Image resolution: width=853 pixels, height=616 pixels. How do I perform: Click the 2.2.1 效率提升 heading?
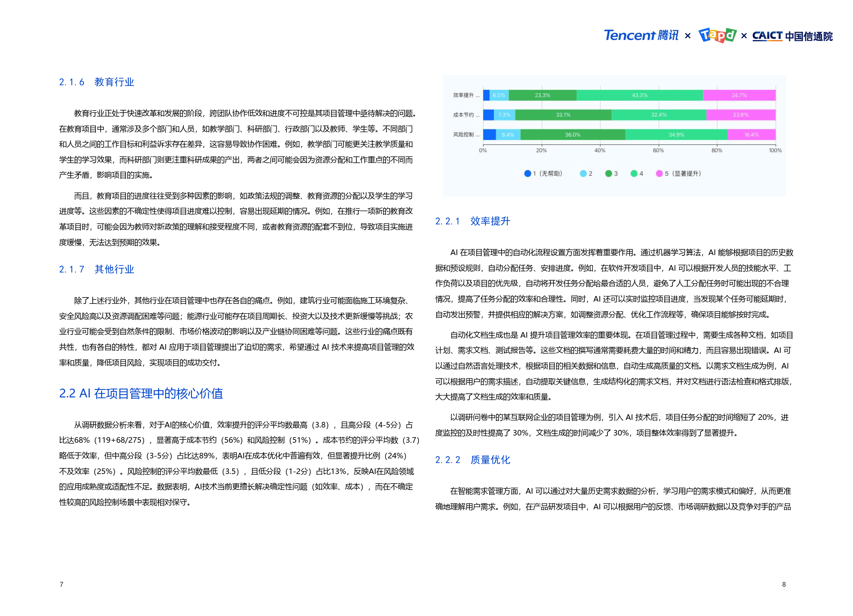tap(473, 221)
